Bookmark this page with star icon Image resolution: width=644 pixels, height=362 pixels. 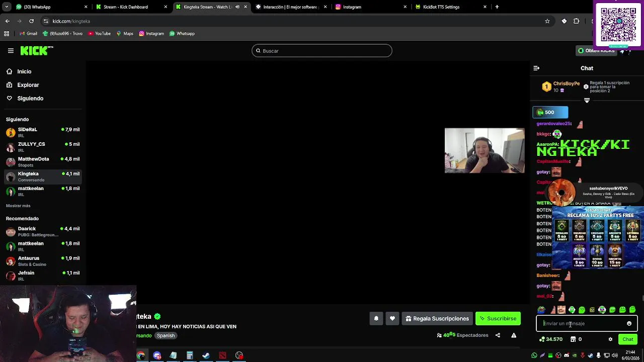tap(547, 21)
